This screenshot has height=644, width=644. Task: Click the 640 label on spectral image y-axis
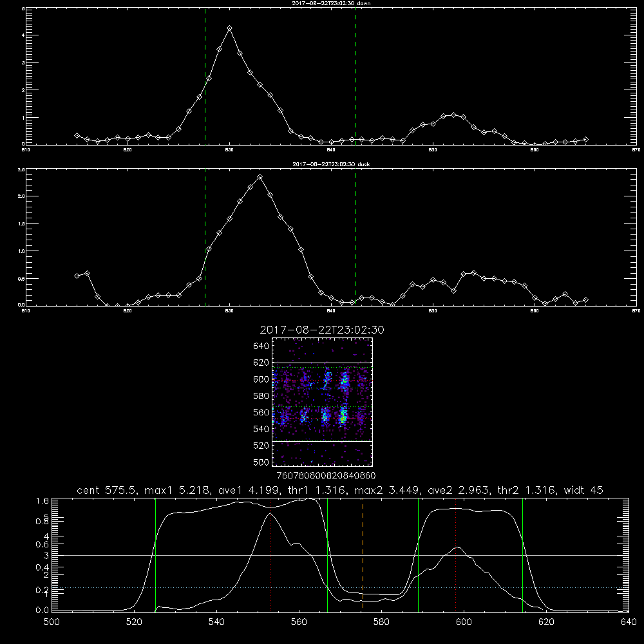click(x=261, y=346)
